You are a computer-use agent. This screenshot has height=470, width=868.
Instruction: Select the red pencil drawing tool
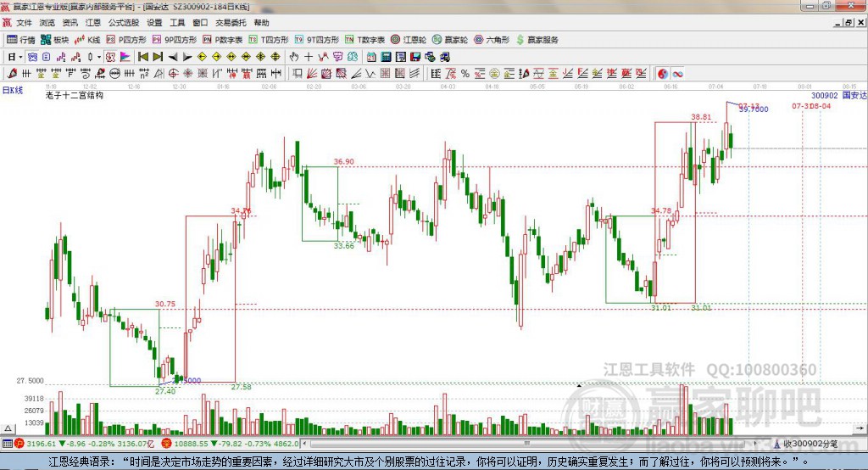pos(11,74)
